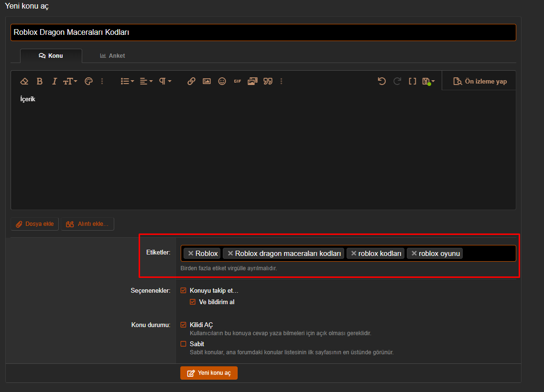Remove the roblox kodları tag
This screenshot has width=544, height=392.
click(x=354, y=254)
